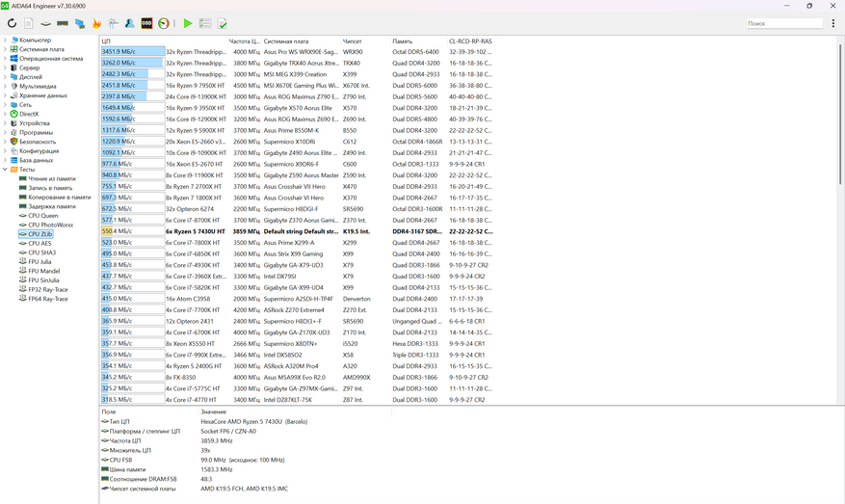Viewport: 845px width, 504px height.
Task: Sort by the Частота ЦП column header
Action: click(245, 41)
